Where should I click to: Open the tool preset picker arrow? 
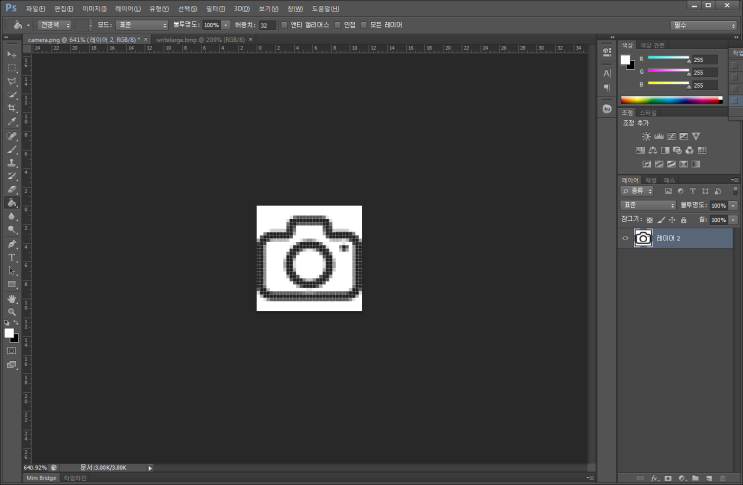[28, 26]
